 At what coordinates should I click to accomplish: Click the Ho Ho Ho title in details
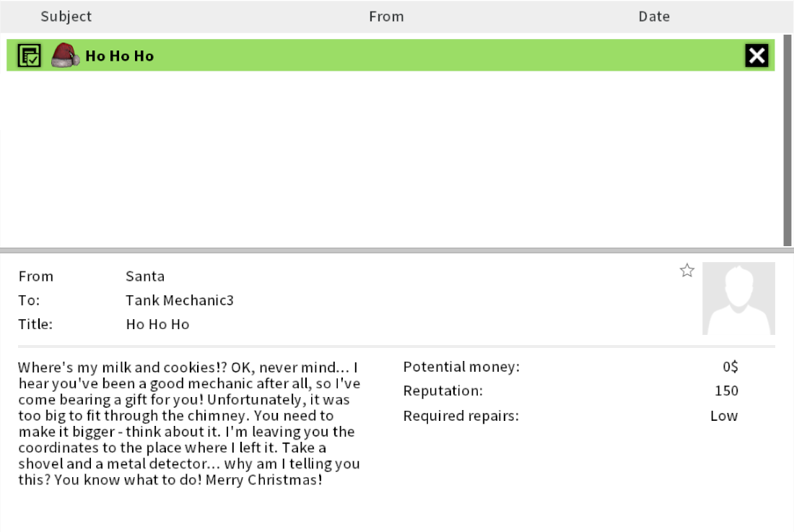tap(157, 325)
